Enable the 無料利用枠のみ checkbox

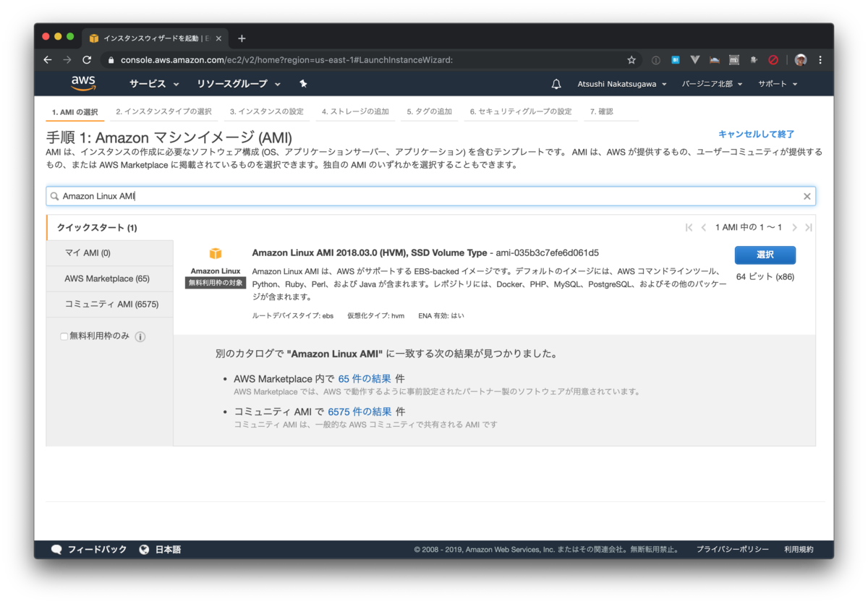64,336
